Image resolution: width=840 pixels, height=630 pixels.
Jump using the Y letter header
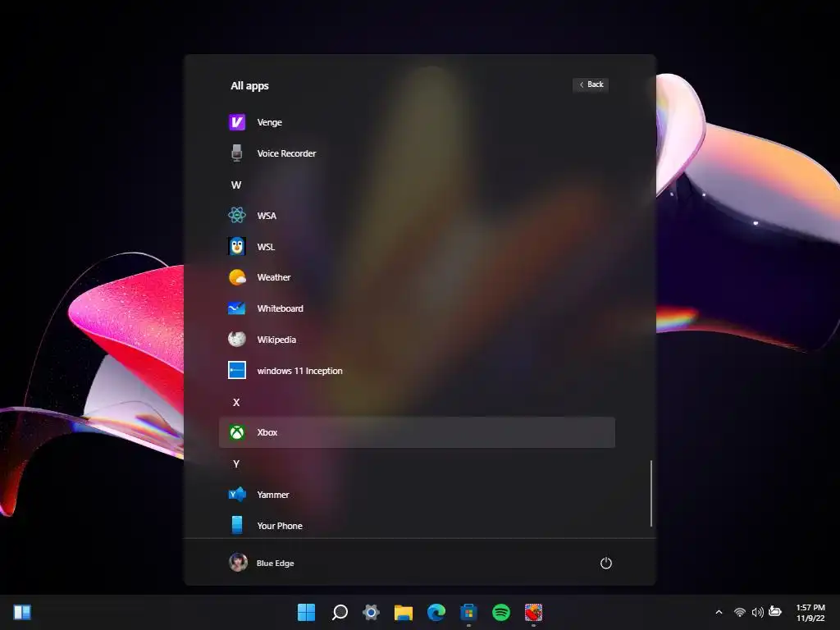(x=236, y=464)
